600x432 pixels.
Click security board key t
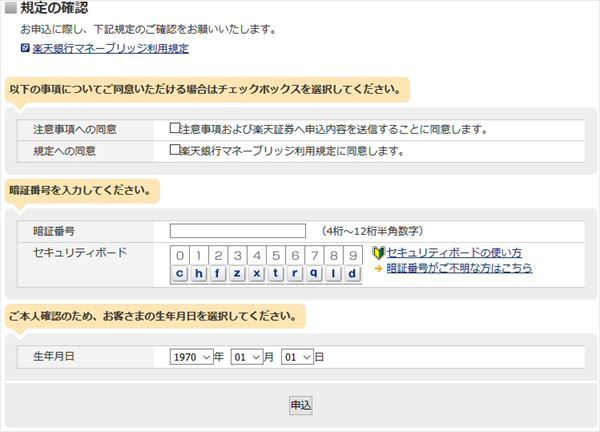(x=276, y=274)
